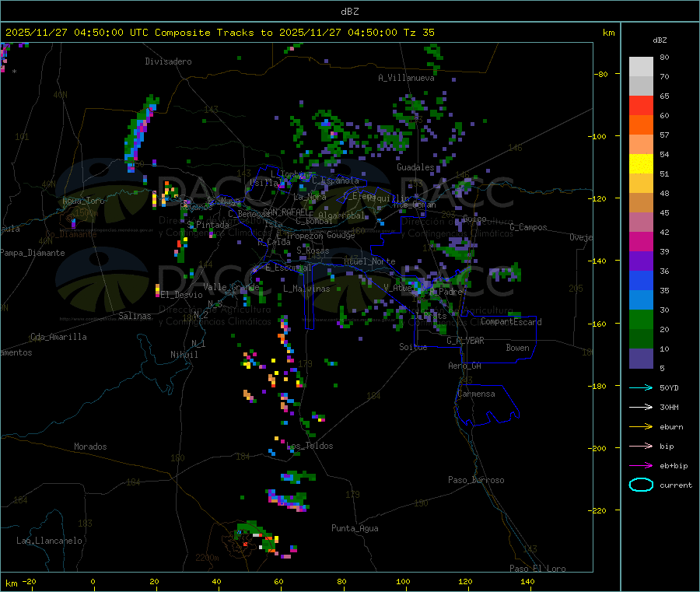Click the UTC Composite Tracks timestamp text
This screenshot has height=592, width=700.
tap(220, 32)
